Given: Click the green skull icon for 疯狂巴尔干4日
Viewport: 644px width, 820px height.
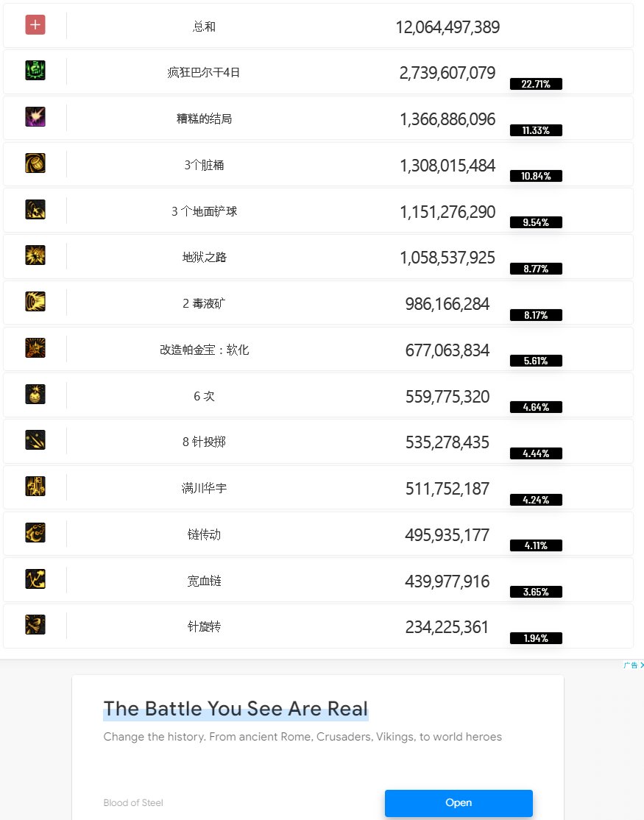Looking at the screenshot, I should pos(35,70).
